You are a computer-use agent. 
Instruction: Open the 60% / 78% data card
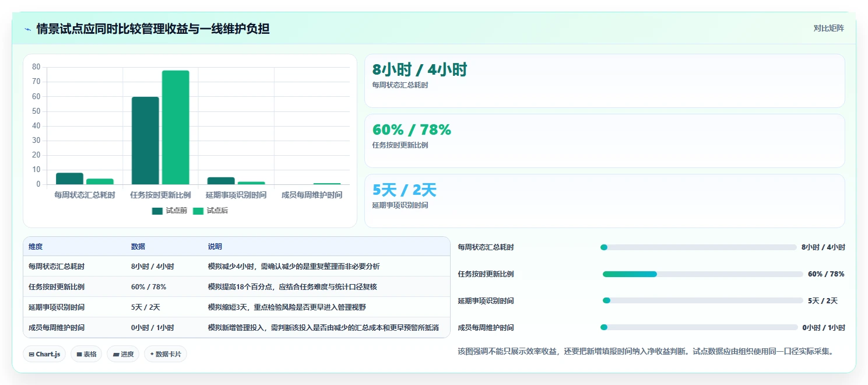605,141
